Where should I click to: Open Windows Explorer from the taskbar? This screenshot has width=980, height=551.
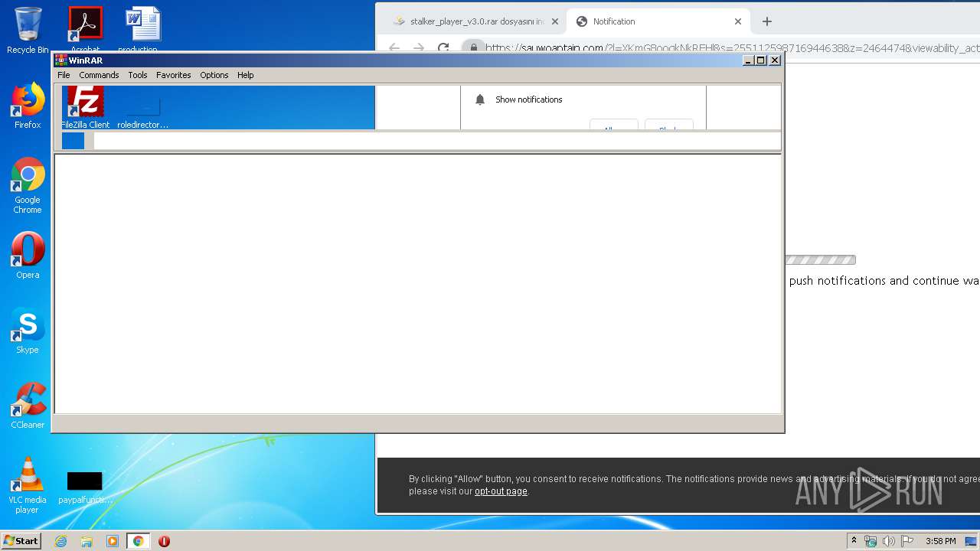(x=87, y=541)
